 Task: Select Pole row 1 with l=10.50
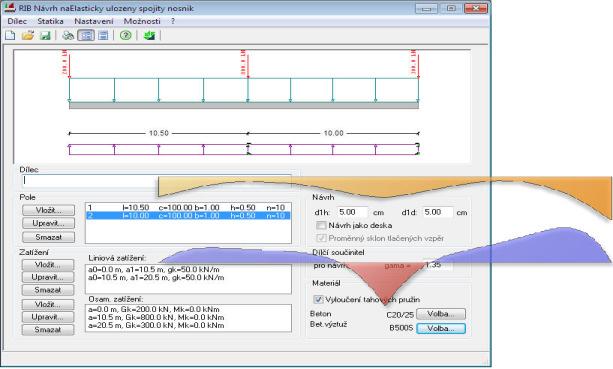click(x=188, y=208)
